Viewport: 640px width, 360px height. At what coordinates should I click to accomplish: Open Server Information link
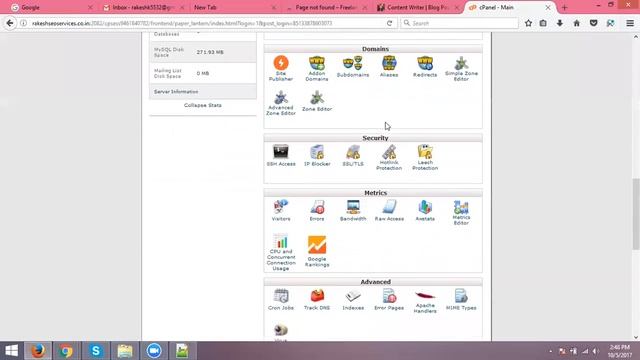pos(176,92)
